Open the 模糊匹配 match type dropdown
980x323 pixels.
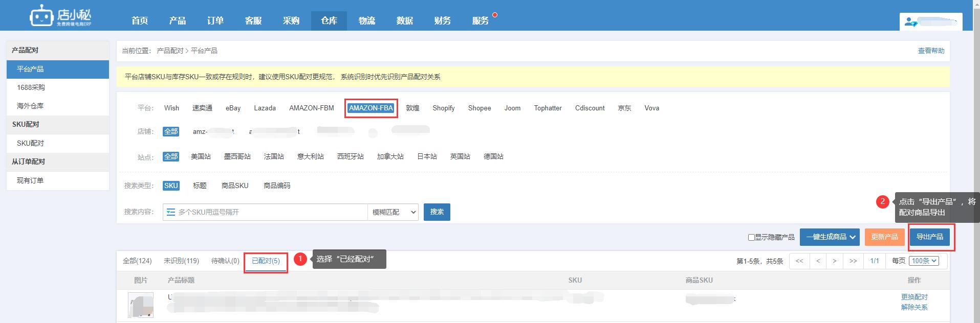click(x=393, y=212)
